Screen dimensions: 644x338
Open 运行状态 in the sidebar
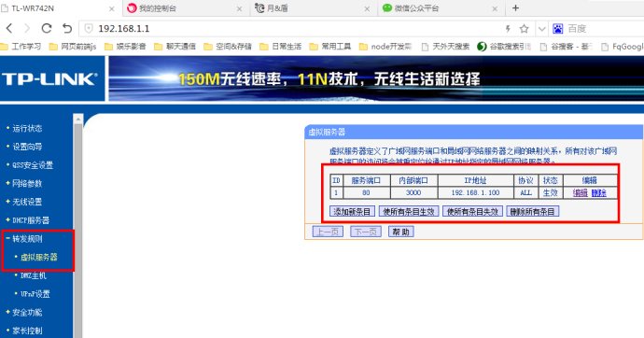coord(27,128)
